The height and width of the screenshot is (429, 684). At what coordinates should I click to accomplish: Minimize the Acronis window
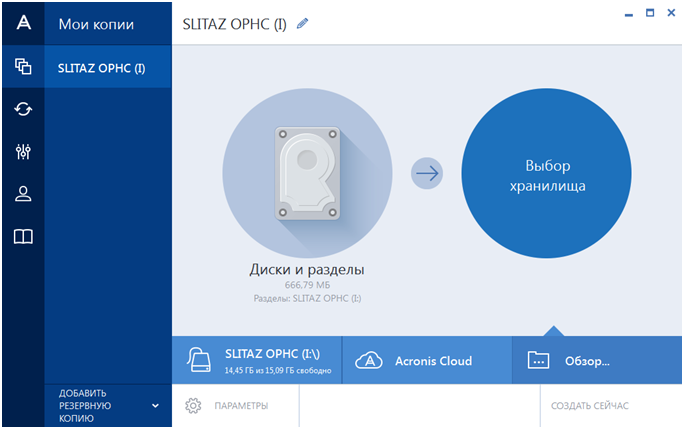[x=629, y=14]
